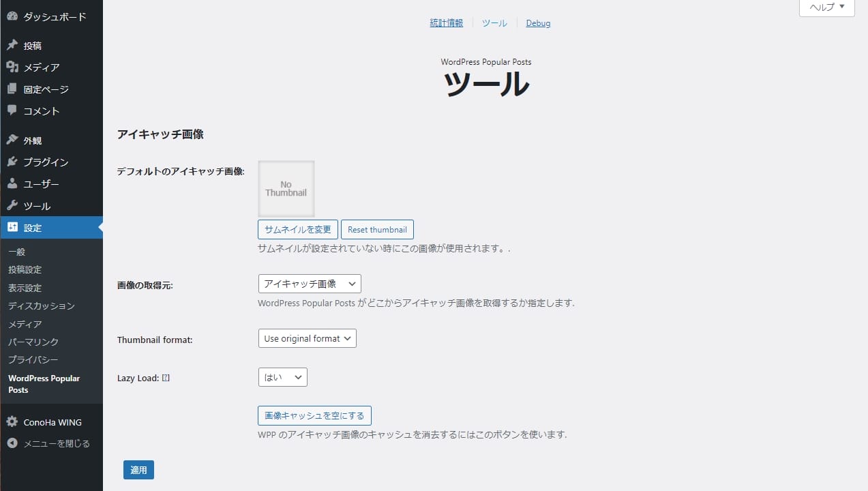Click the No Thumbnail preview image

286,189
